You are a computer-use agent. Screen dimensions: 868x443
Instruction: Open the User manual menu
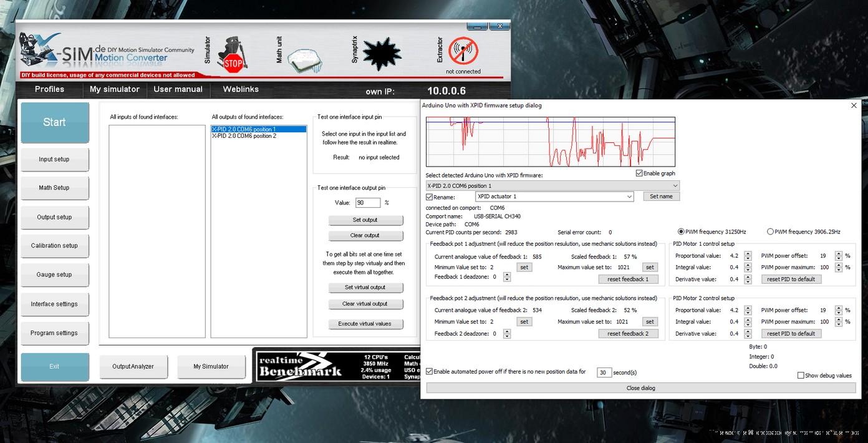178,89
